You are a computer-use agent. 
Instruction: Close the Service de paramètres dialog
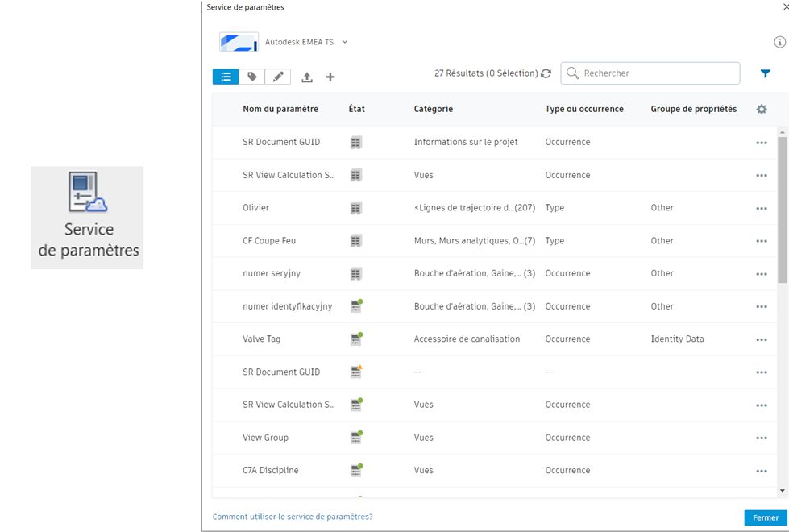tap(786, 6)
